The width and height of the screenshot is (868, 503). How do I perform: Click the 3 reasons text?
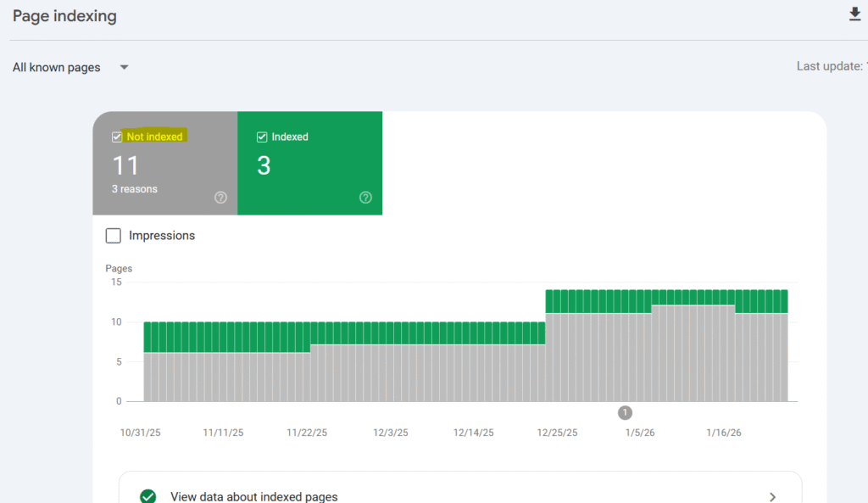tap(135, 189)
